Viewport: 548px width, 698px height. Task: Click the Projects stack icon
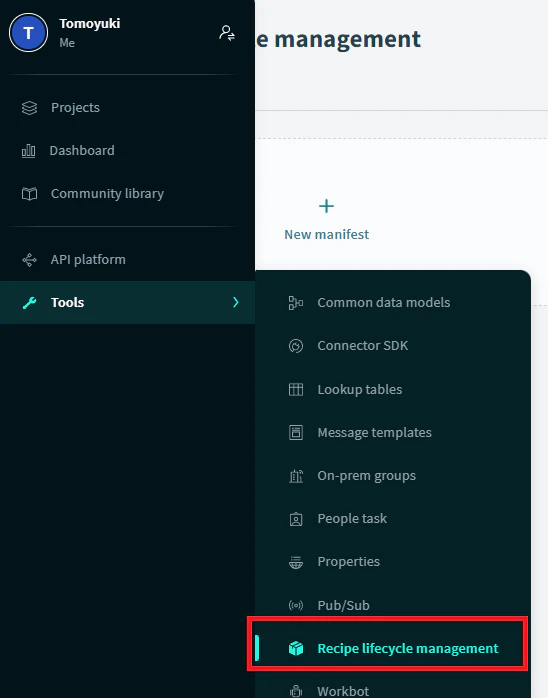point(29,108)
